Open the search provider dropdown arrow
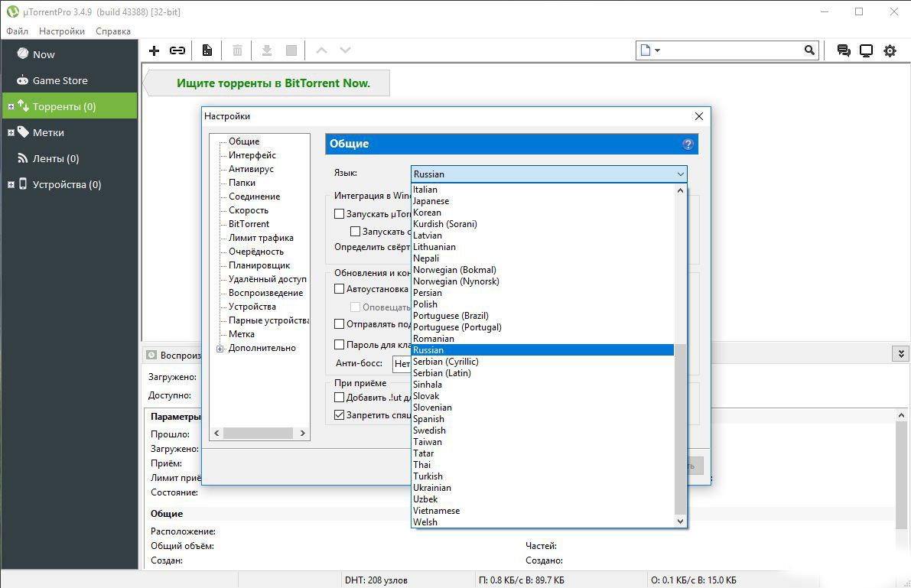The width and height of the screenshot is (911, 588). click(657, 50)
